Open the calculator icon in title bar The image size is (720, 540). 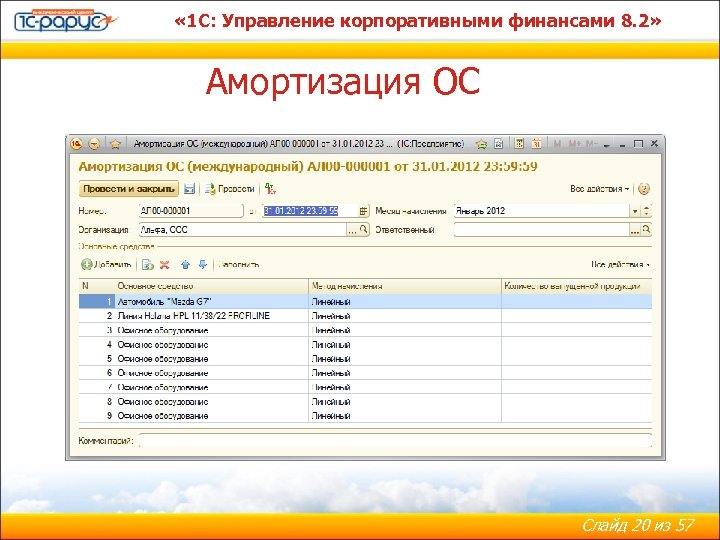pyautogui.click(x=519, y=144)
